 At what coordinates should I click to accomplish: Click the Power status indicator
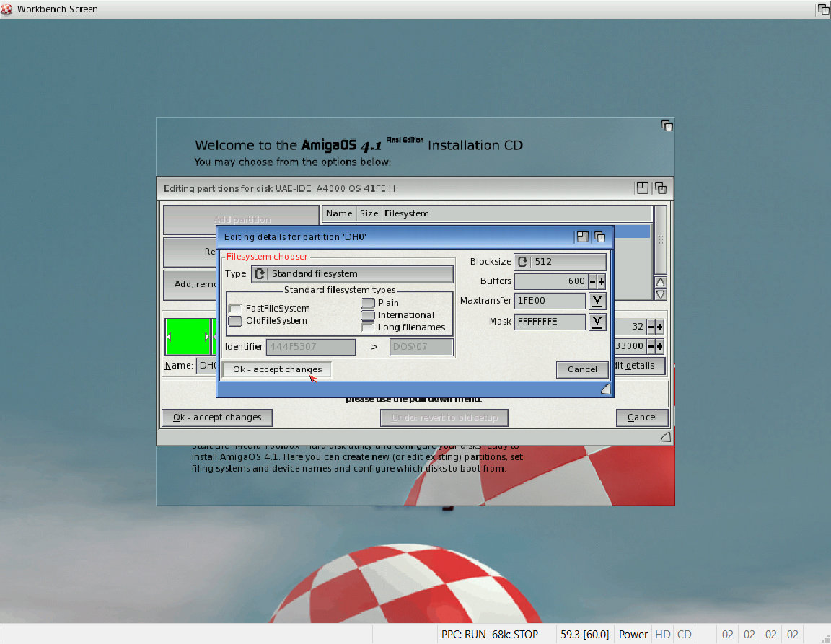click(x=633, y=634)
